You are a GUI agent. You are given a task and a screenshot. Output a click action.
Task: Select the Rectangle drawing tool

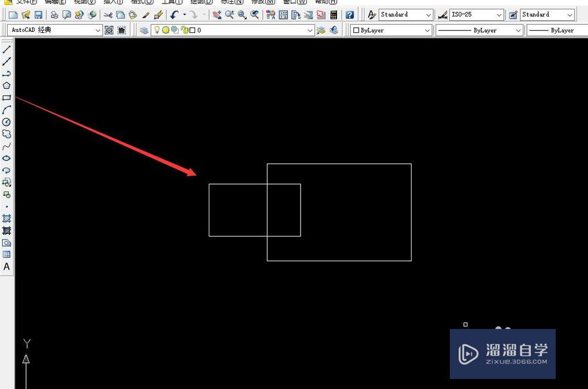click(x=6, y=98)
